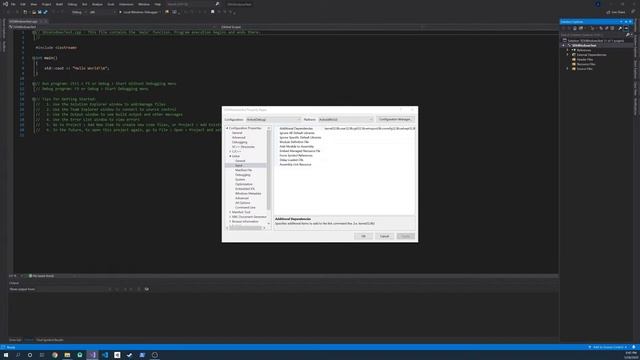Open the File menu
Viewport: 640px width, 360px height.
coord(13,4)
